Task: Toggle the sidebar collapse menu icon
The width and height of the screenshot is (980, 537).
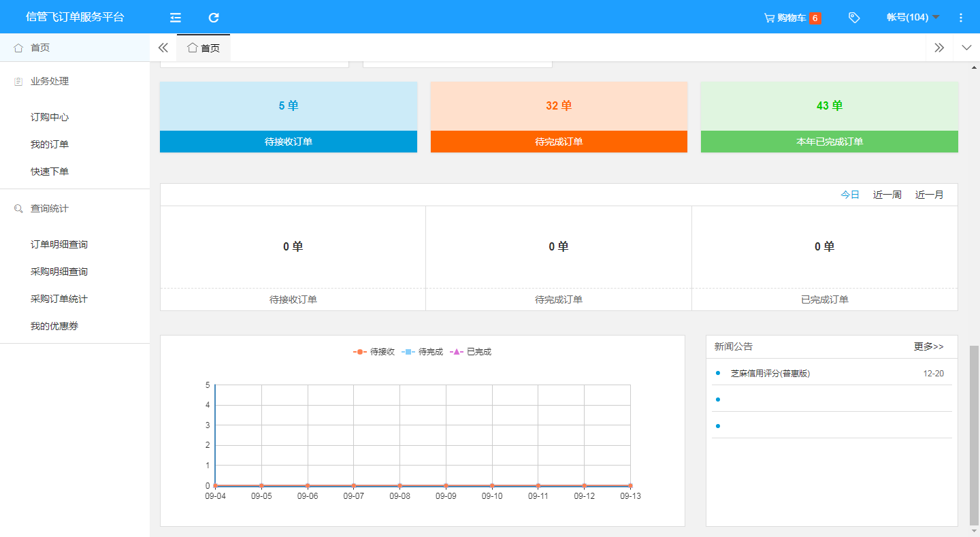Action: [x=176, y=18]
